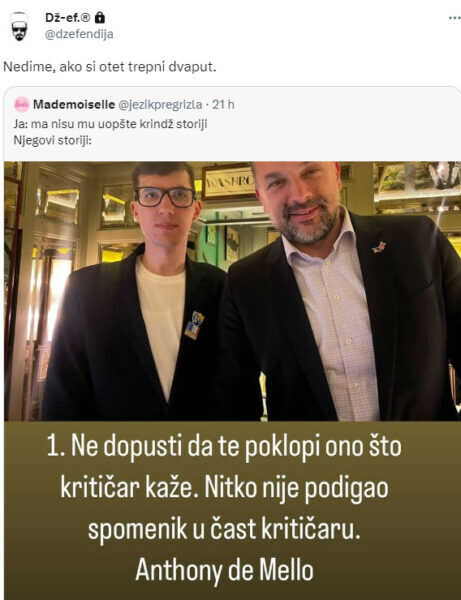Open the three-dot more options menu

(454, 18)
